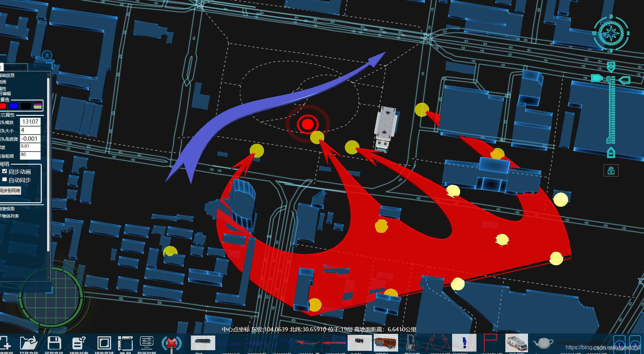Click the 辅助对象 helper object icon

pos(79,343)
